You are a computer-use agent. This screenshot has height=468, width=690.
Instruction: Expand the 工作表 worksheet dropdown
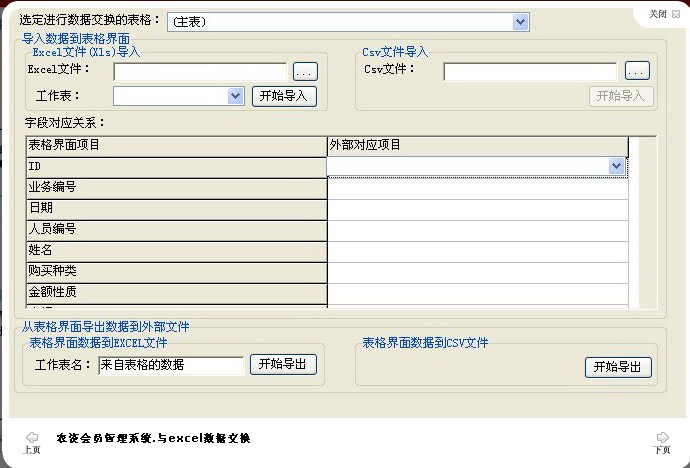(x=235, y=95)
